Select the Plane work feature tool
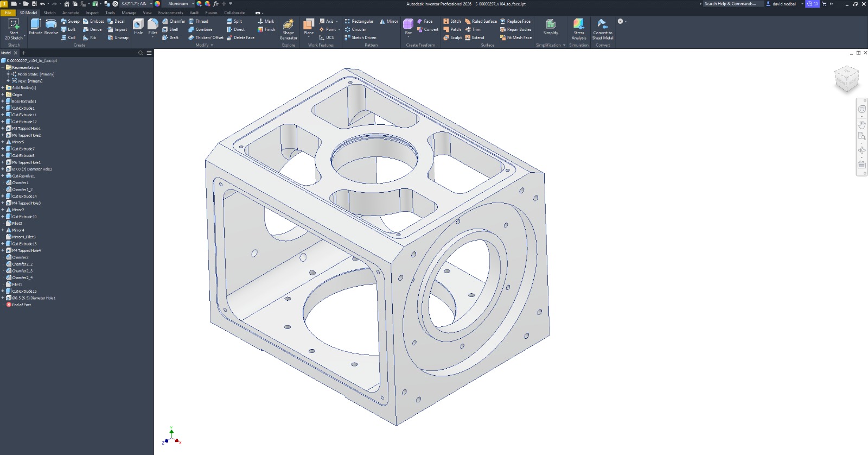 coord(309,27)
